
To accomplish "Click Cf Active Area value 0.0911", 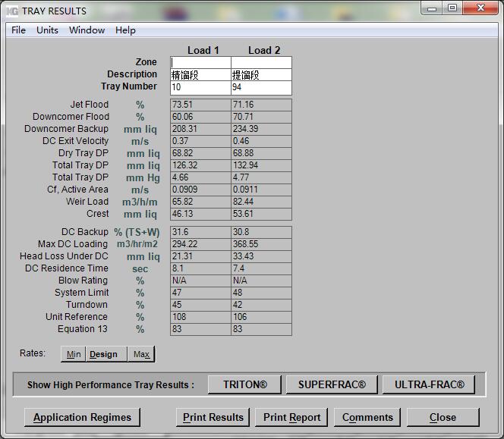I will pyautogui.click(x=261, y=190).
